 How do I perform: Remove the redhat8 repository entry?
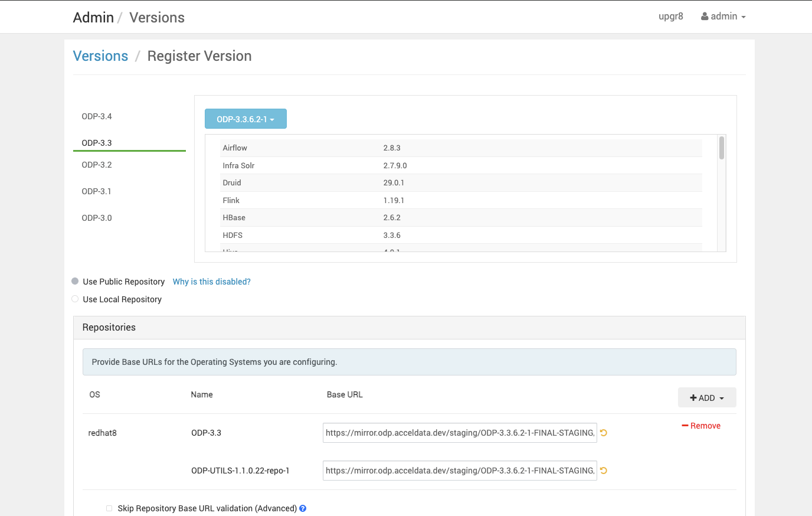[x=701, y=426]
